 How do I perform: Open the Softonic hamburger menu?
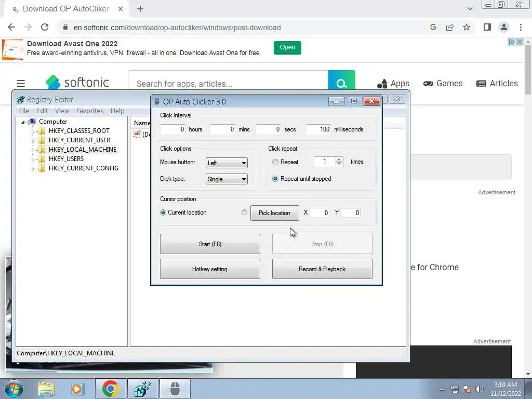pos(21,84)
